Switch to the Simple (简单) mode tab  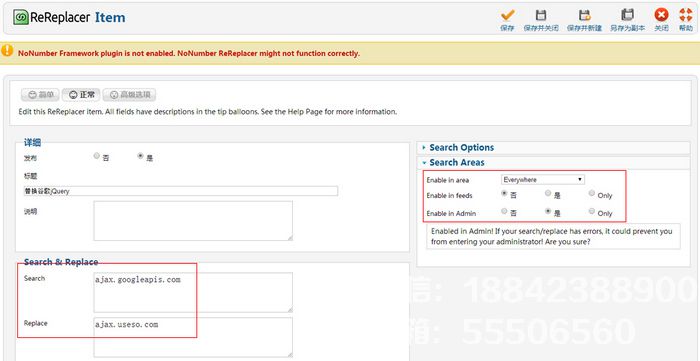(41, 95)
